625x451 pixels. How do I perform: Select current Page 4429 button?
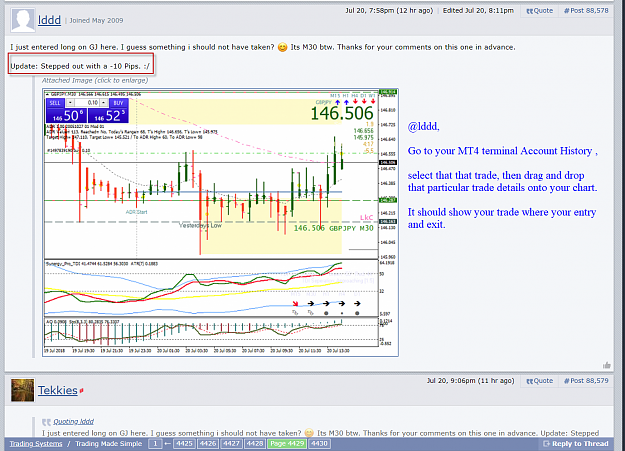287,444
